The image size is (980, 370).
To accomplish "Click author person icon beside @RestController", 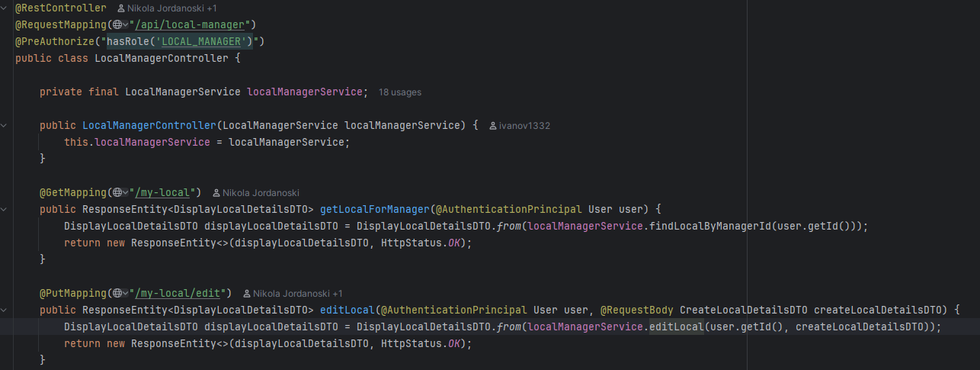I will coord(122,8).
